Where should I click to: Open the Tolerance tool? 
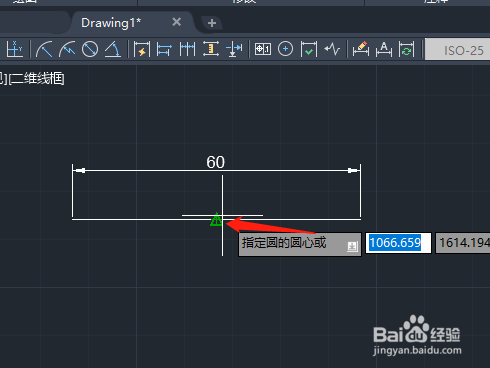coord(263,49)
